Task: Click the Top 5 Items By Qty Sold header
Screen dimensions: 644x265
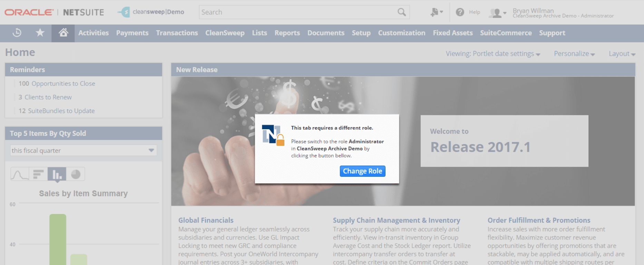Action: (84, 133)
